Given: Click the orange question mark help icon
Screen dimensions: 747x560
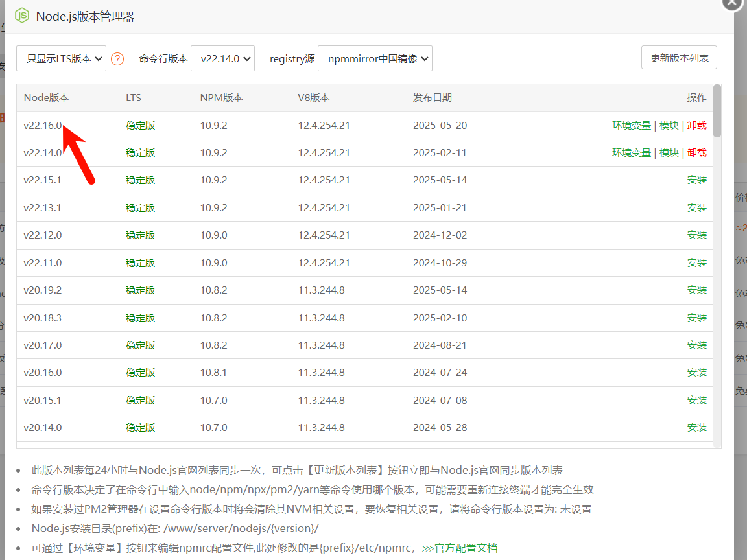Looking at the screenshot, I should coord(117,59).
